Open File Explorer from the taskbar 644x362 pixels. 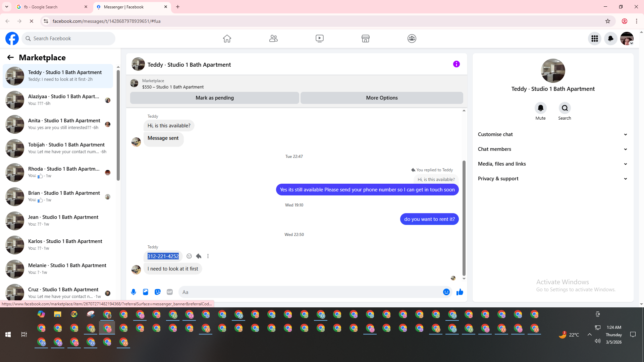(58, 314)
